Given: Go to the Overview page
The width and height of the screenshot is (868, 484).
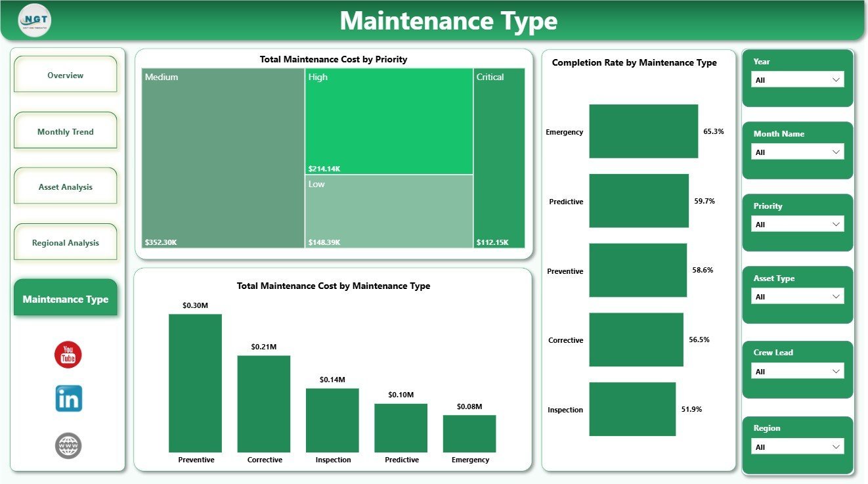Looking at the screenshot, I should click(x=66, y=75).
